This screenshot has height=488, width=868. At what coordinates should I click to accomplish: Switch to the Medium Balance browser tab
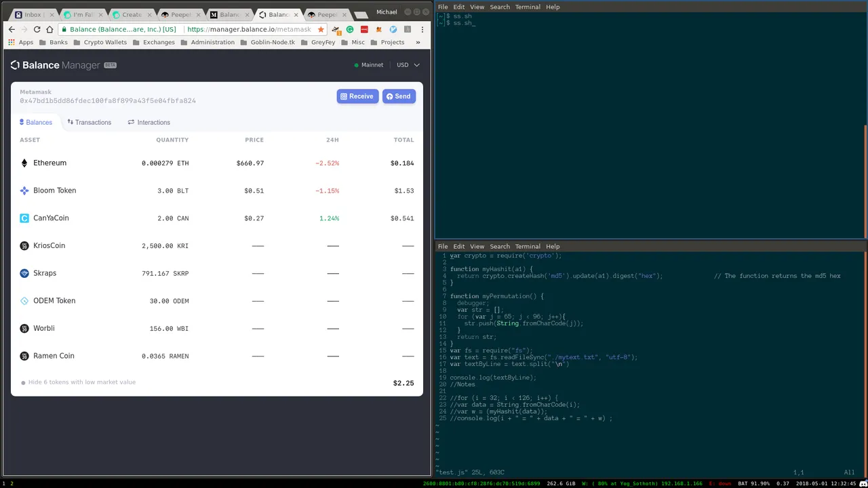click(229, 14)
